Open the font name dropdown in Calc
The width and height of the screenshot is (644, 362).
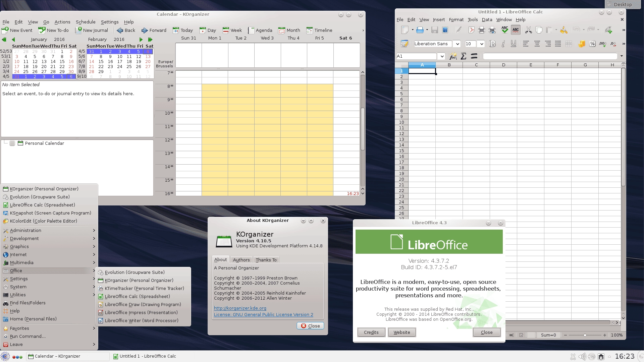pos(457,44)
